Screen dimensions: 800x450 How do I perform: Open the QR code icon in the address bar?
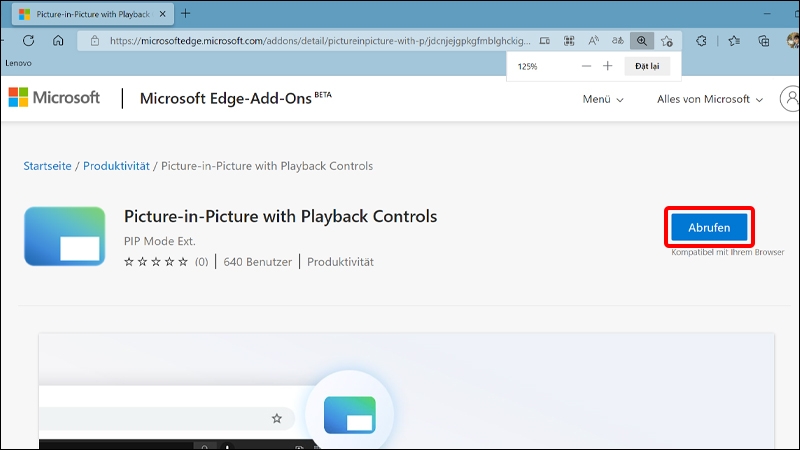[569, 41]
